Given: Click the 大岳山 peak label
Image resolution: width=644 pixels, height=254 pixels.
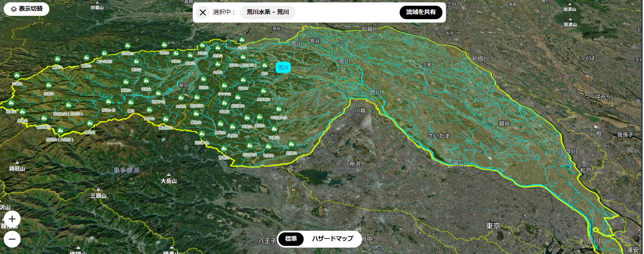Looking at the screenshot, I should tap(169, 181).
